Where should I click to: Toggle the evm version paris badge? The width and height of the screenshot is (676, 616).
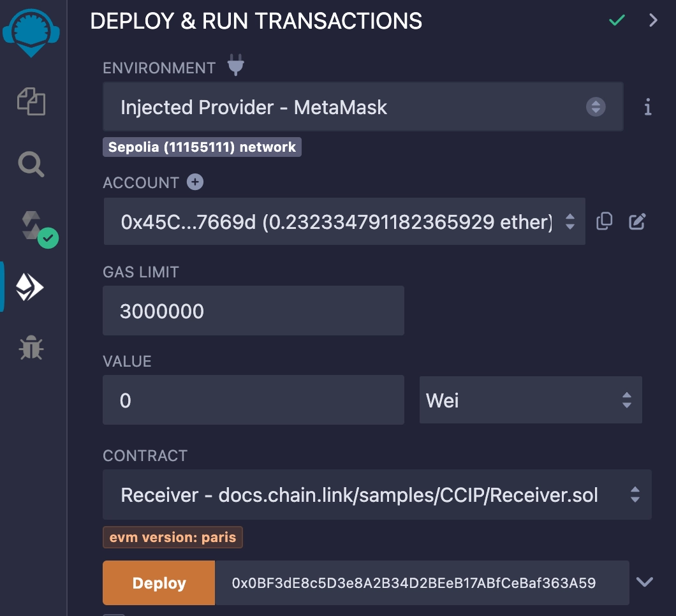(172, 537)
